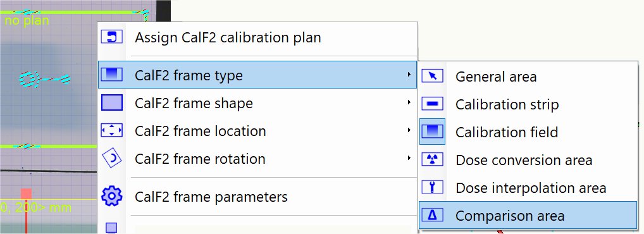Click the Calibration strip icon
644x234 pixels.
pos(433,104)
